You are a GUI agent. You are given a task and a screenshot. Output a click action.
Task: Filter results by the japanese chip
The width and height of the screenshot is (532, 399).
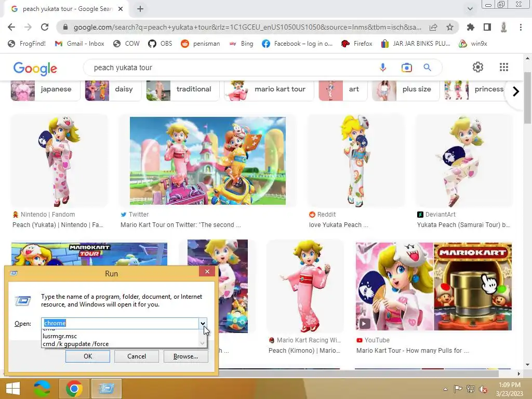(x=46, y=89)
